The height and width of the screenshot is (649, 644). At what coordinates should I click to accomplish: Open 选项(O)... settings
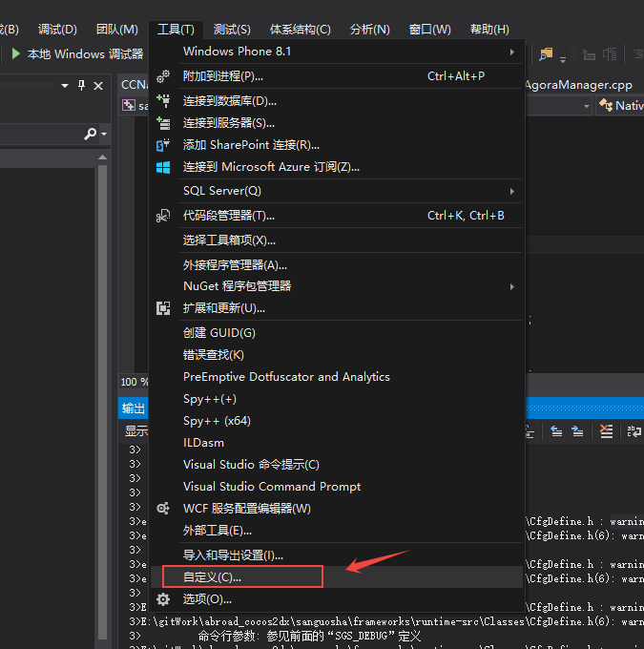(x=337, y=599)
